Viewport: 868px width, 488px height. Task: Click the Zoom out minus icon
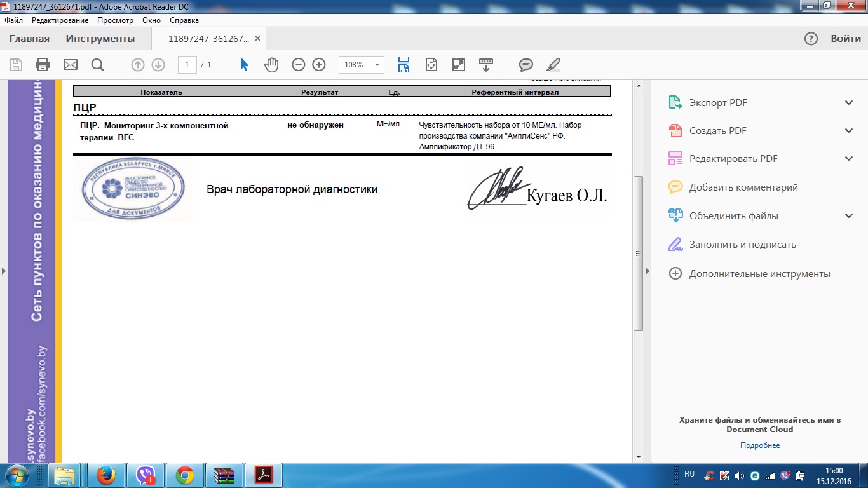(298, 65)
